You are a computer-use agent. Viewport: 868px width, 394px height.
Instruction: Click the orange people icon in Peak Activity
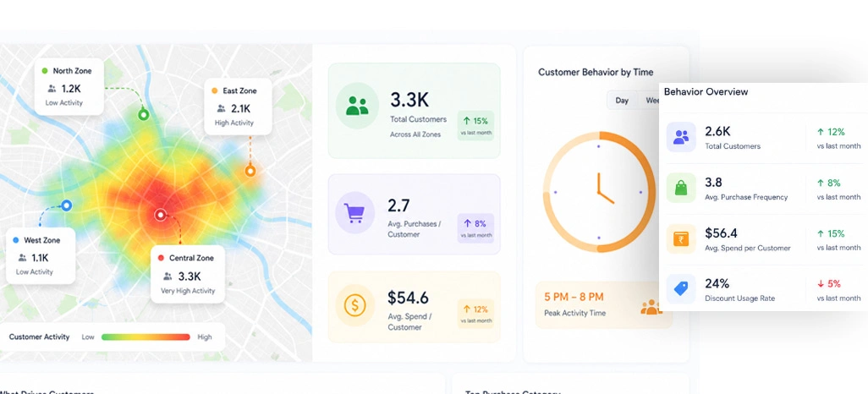point(651,307)
